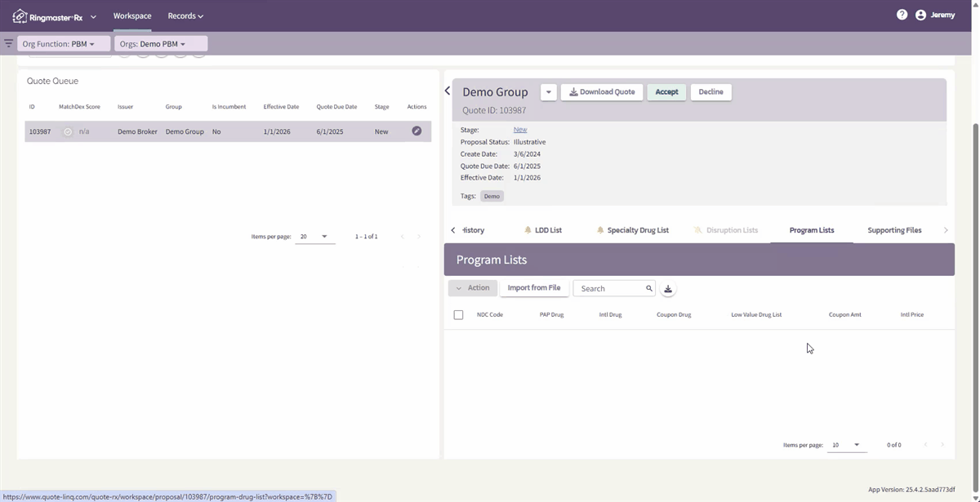The width and height of the screenshot is (980, 502).
Task: Open the help question mark icon
Action: pyautogui.click(x=902, y=15)
